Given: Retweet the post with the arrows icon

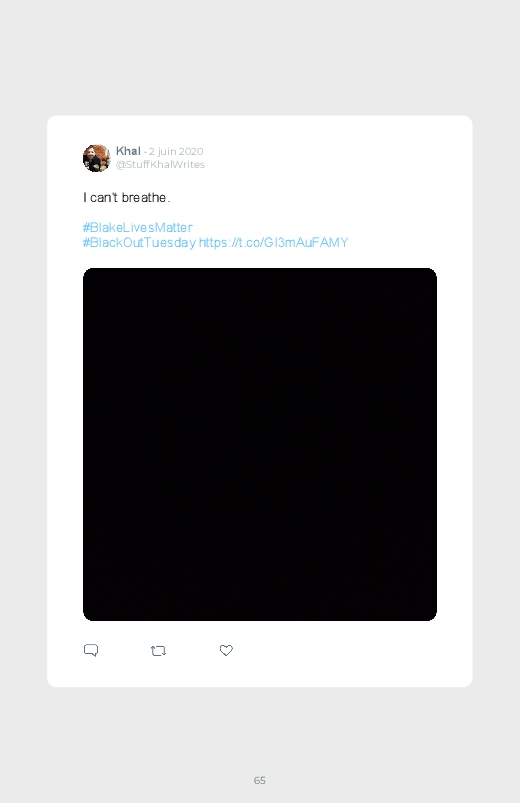Looking at the screenshot, I should 158,651.
